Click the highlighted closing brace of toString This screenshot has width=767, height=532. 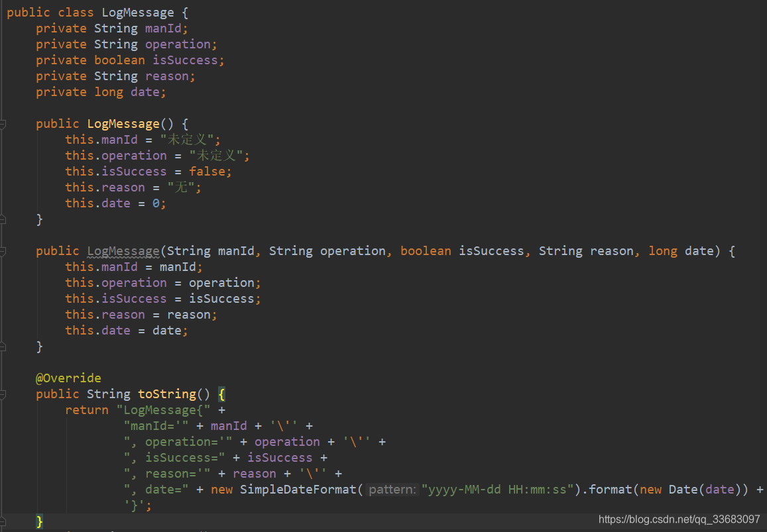pos(40,521)
